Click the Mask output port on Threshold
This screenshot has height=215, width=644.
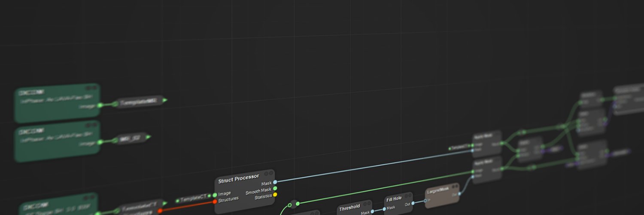tap(372, 211)
